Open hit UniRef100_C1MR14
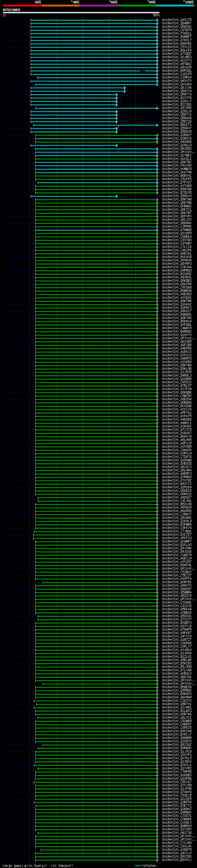The width and height of the screenshot is (197, 868). (x=177, y=78)
